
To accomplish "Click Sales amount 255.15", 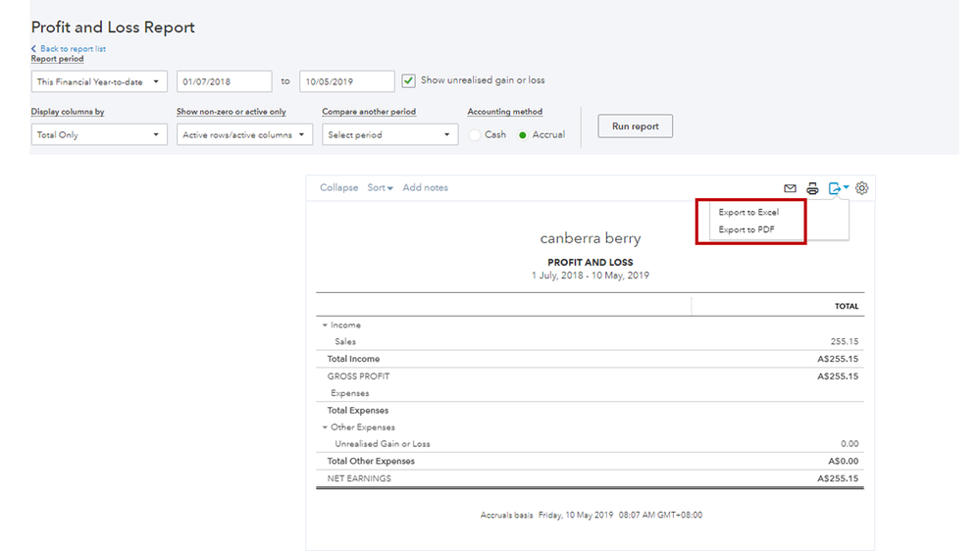I will (x=845, y=342).
